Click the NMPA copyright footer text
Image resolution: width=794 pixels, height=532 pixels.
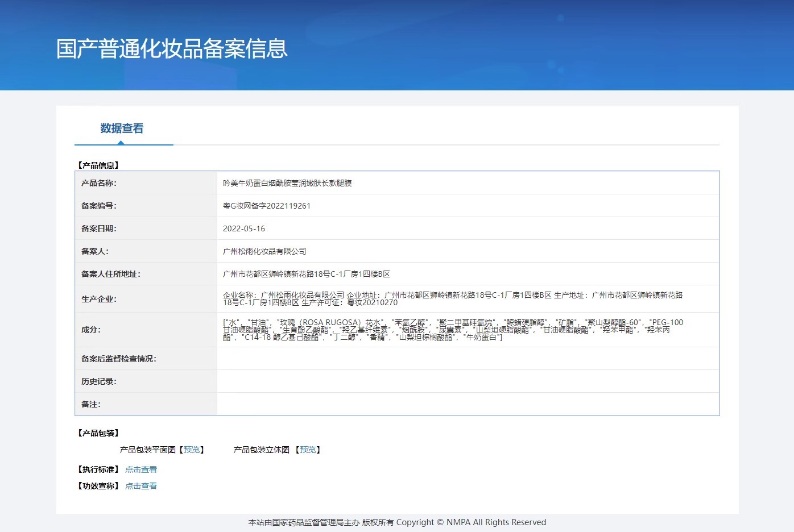pos(397,522)
